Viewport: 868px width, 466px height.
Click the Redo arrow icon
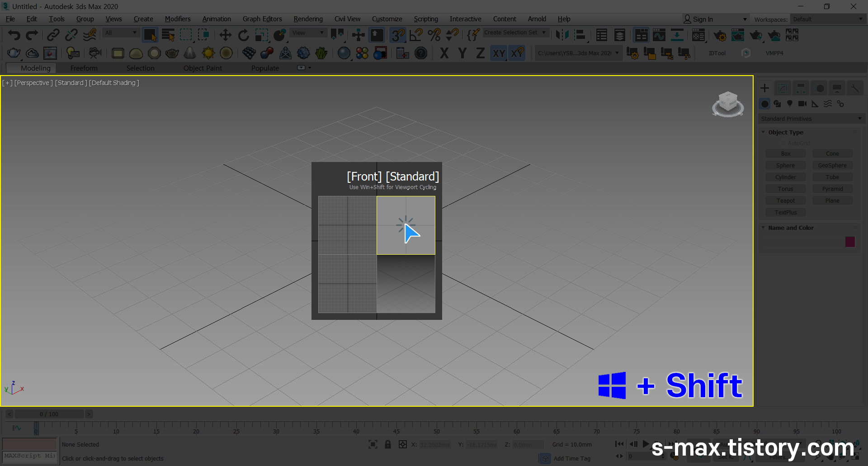click(32, 35)
